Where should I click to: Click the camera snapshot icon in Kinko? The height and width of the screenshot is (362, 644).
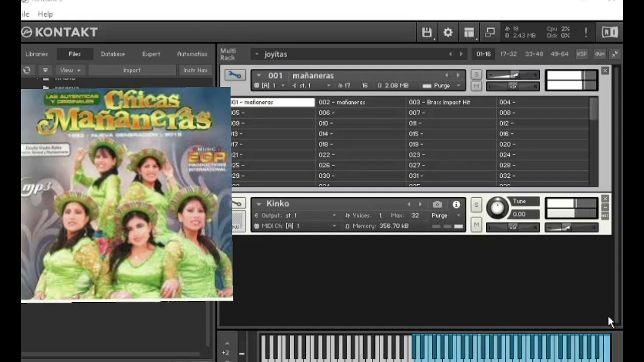(437, 204)
